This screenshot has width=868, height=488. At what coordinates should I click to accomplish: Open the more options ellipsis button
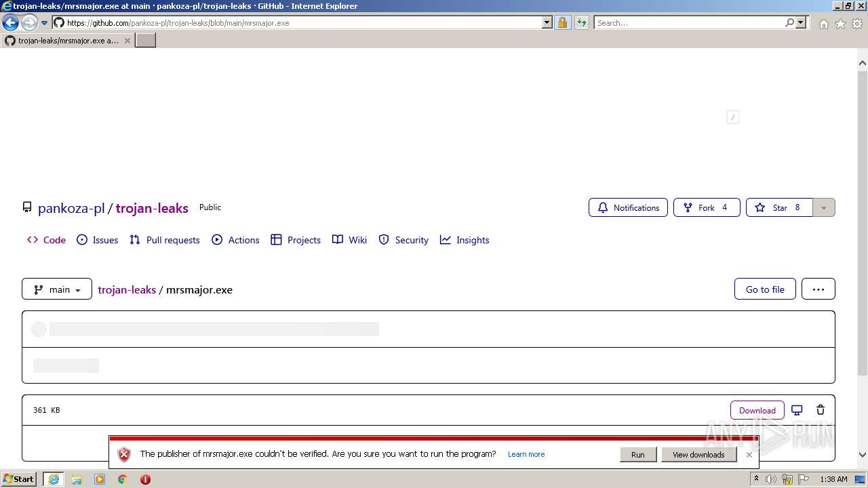click(x=818, y=289)
